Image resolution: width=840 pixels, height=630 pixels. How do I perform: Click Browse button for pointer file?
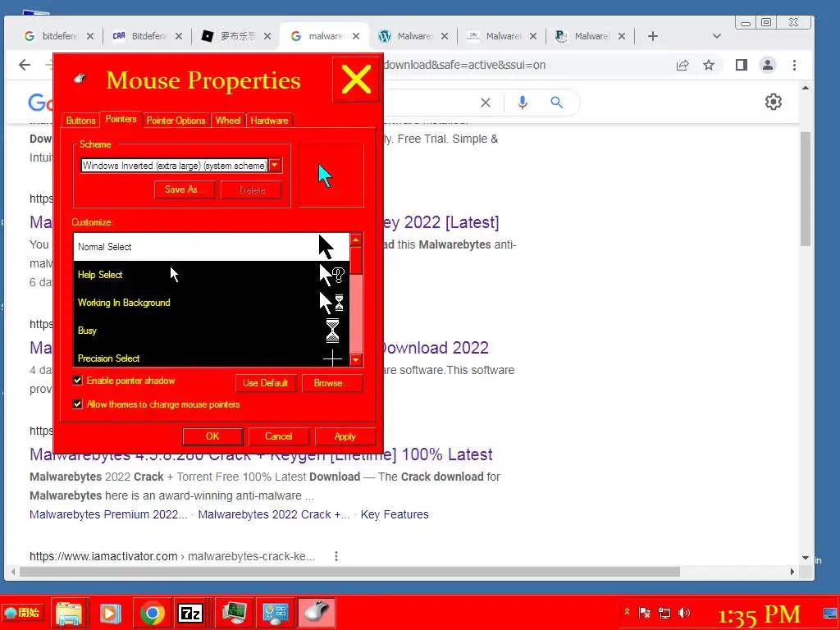click(x=331, y=383)
